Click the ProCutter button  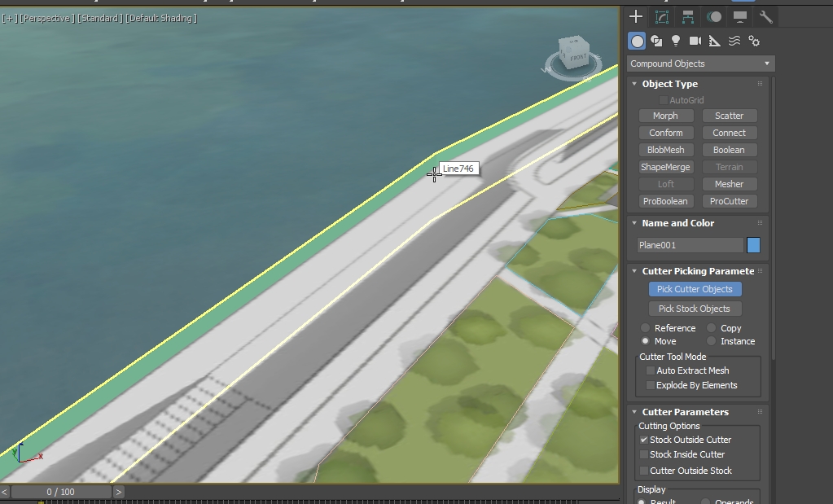coord(730,201)
